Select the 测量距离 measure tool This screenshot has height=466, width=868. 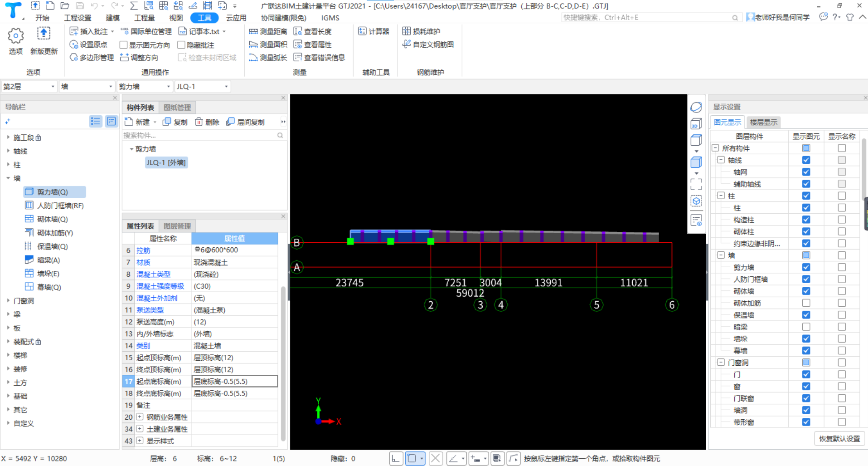tap(268, 31)
